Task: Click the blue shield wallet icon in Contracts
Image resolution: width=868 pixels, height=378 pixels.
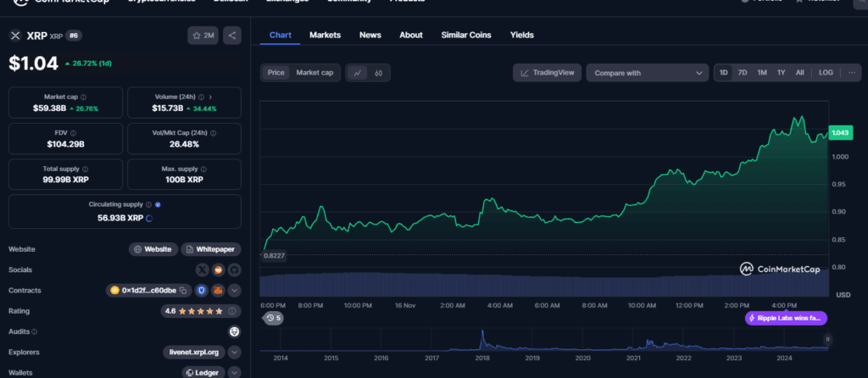Action: pyautogui.click(x=202, y=290)
